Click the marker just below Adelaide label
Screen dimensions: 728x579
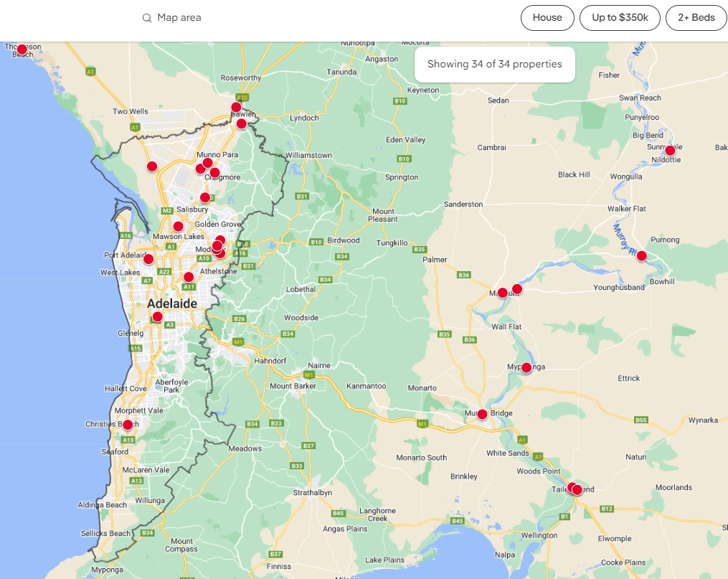[x=158, y=317]
